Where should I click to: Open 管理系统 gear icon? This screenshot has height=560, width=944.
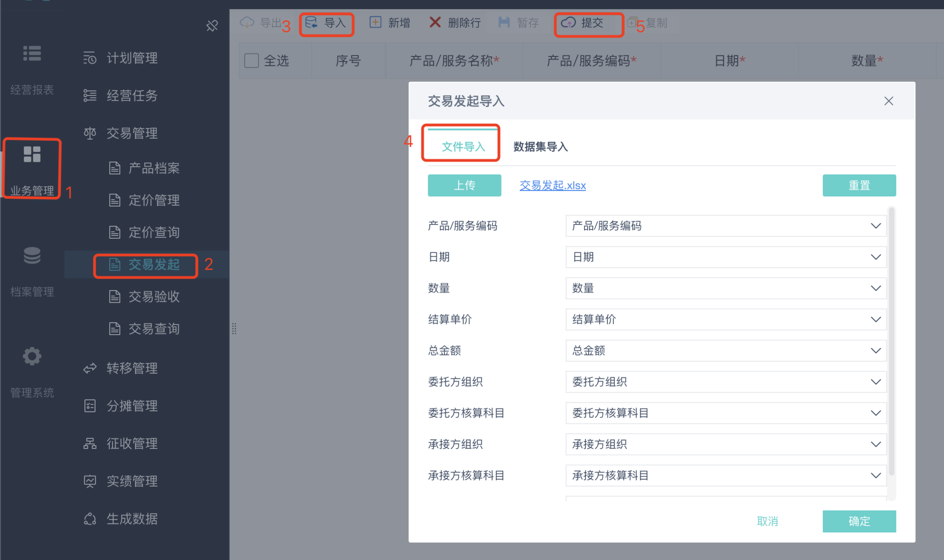[x=32, y=356]
